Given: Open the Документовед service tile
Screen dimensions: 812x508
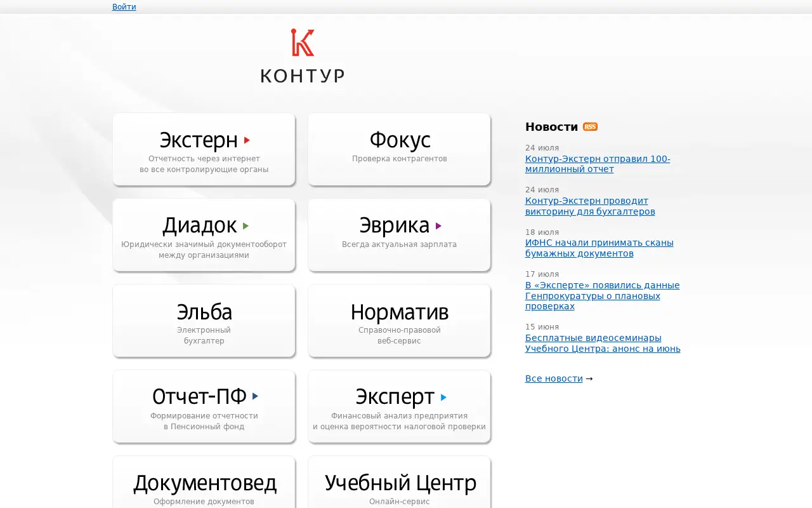Looking at the screenshot, I should [x=204, y=482].
